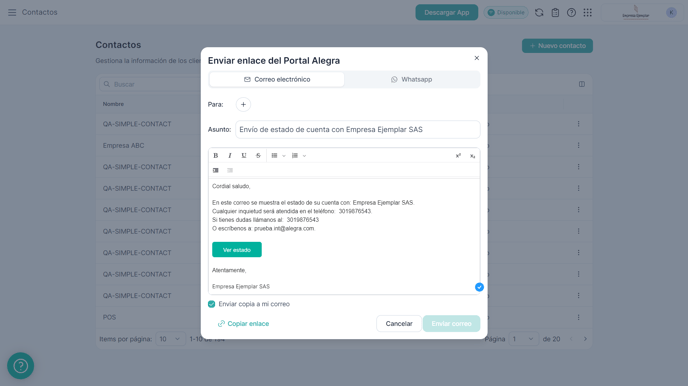This screenshot has height=386, width=688.
Task: Open the apps grid icon in header
Action: click(x=588, y=12)
